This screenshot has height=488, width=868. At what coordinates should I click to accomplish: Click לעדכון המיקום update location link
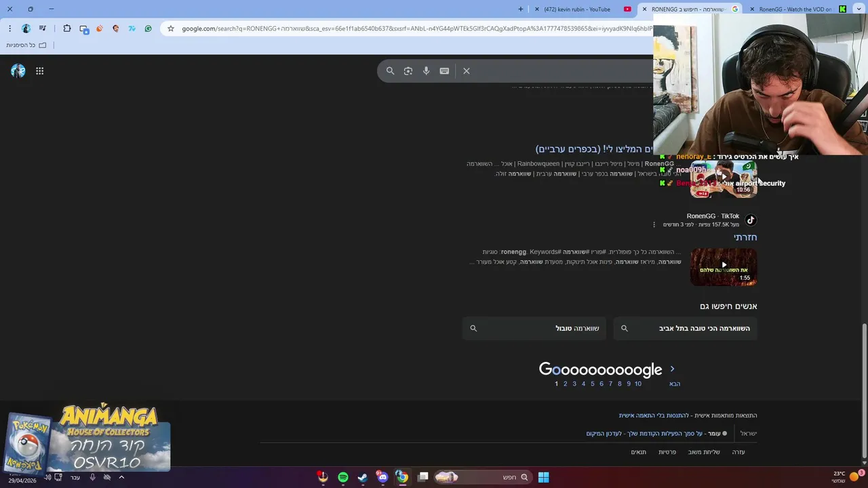point(604,434)
